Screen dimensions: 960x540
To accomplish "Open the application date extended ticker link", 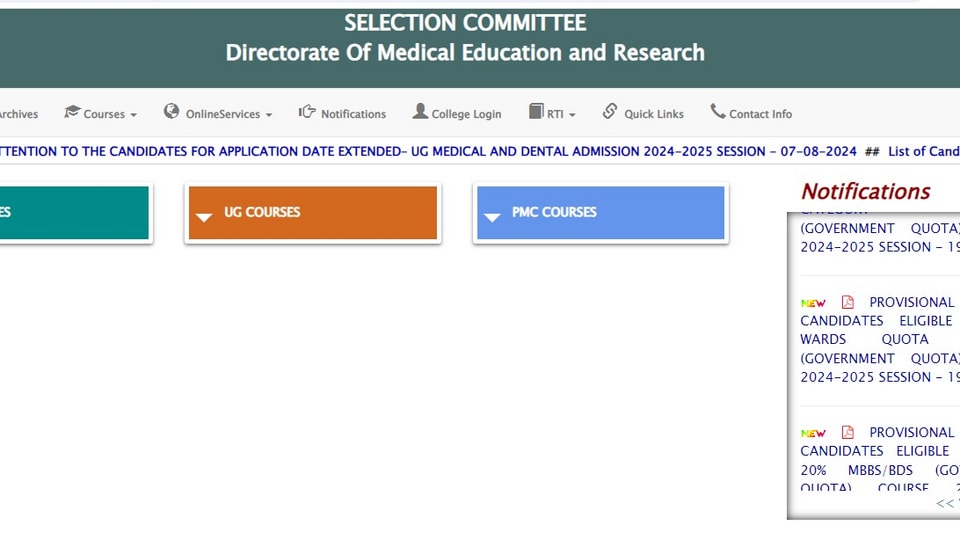I will pos(428,151).
